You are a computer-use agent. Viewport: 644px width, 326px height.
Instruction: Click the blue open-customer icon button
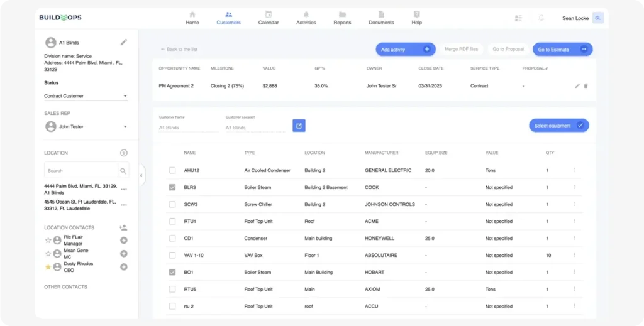tap(299, 126)
